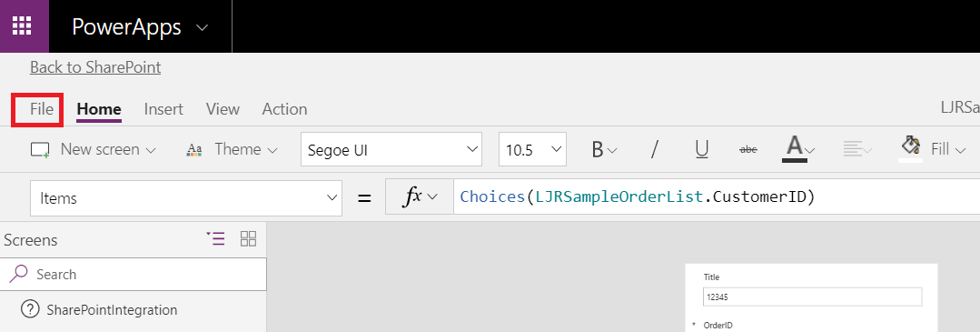Switch to tree view in Screens panel
Image resolution: width=980 pixels, height=332 pixels.
215,238
